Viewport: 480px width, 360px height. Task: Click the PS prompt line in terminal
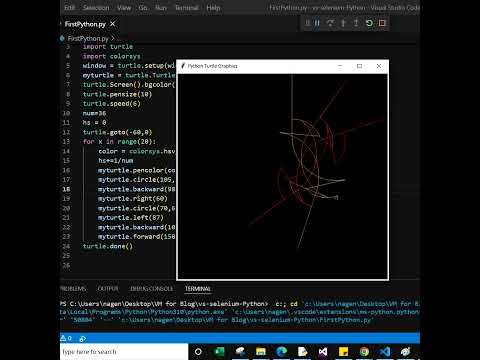coord(240,304)
